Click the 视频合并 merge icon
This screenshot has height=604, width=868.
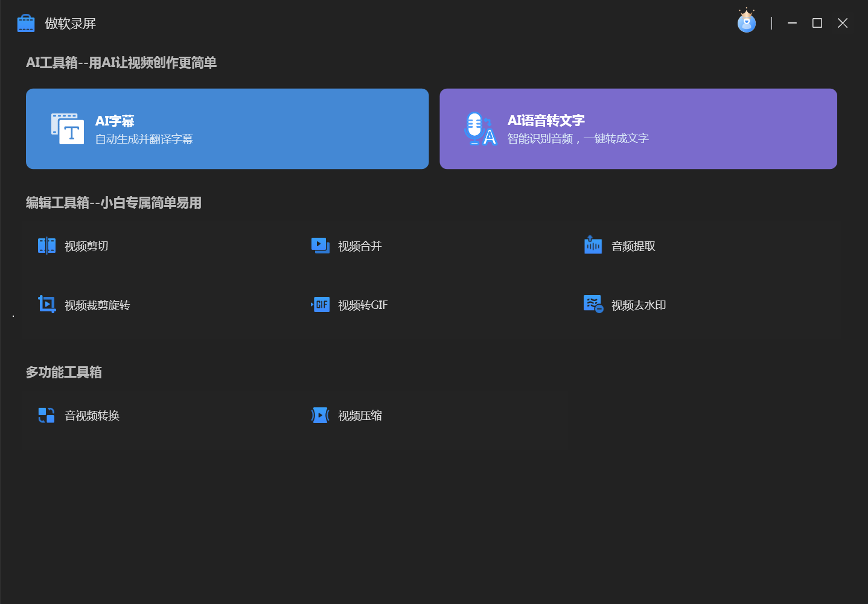pos(320,246)
